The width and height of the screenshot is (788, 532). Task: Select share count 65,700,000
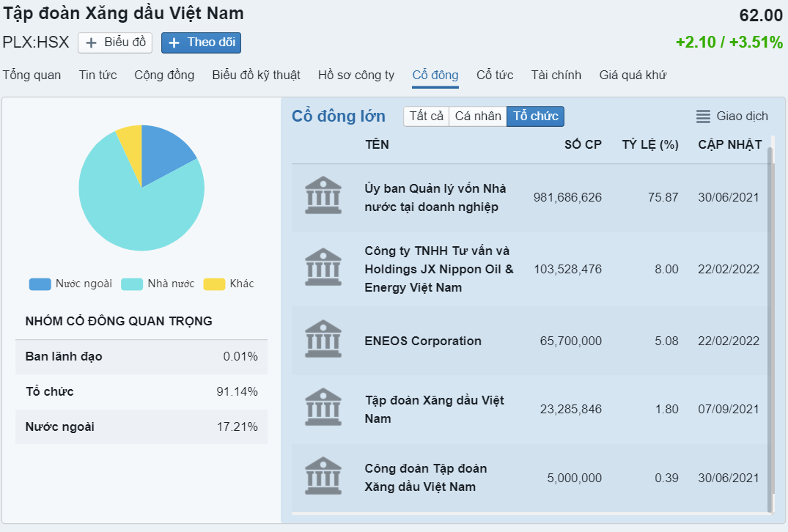(570, 341)
